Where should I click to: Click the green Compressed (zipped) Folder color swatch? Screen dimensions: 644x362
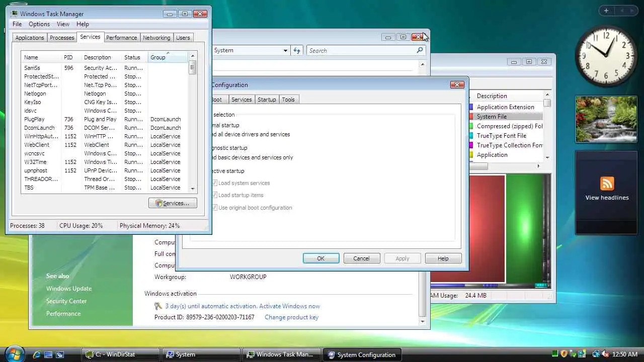coord(471,126)
